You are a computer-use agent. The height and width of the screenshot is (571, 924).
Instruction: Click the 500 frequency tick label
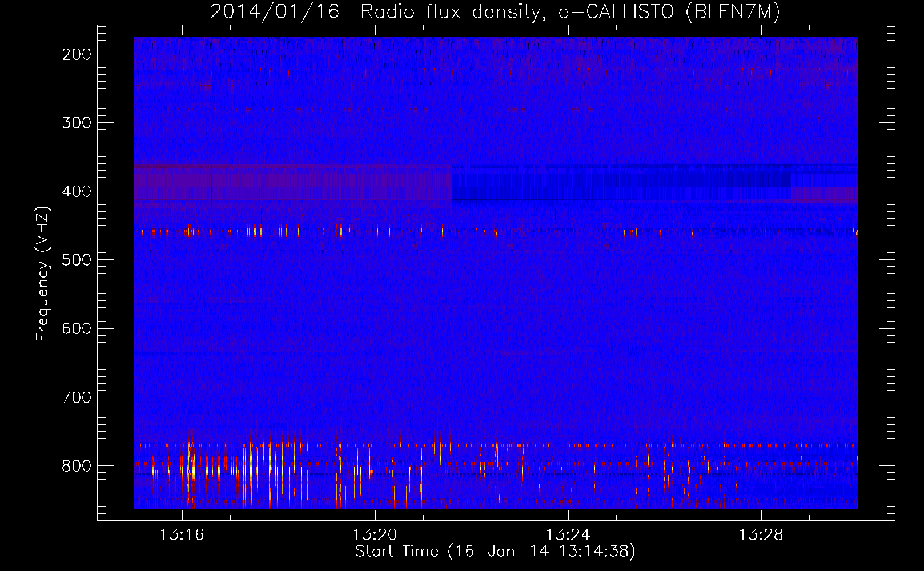(x=77, y=260)
